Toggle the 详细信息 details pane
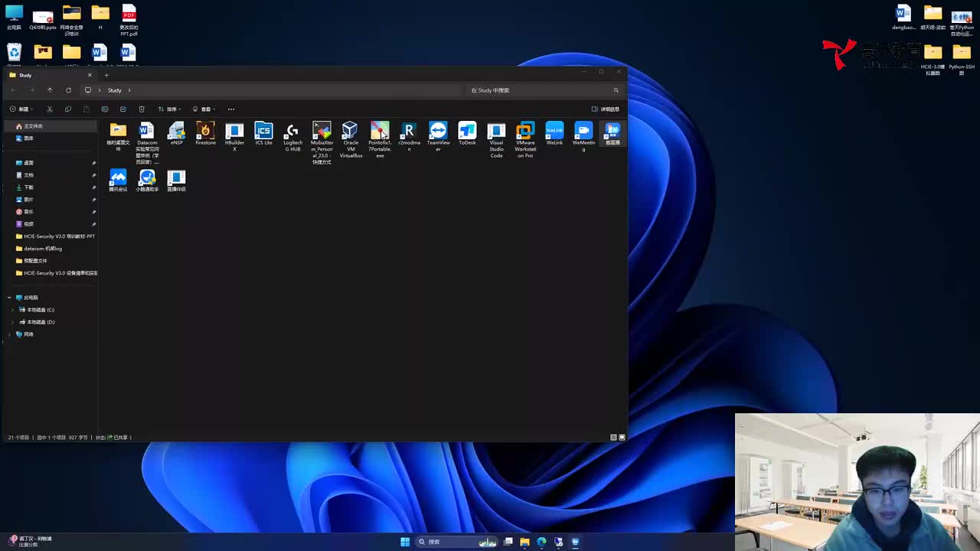Image resolution: width=980 pixels, height=551 pixels. point(606,109)
